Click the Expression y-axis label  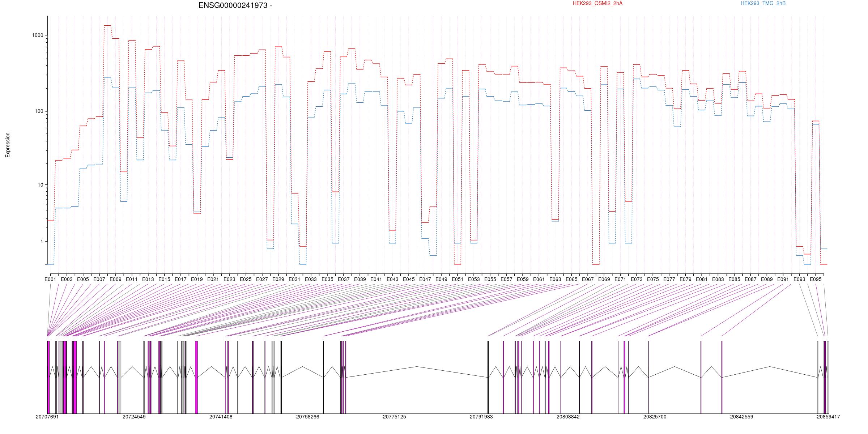8,145
